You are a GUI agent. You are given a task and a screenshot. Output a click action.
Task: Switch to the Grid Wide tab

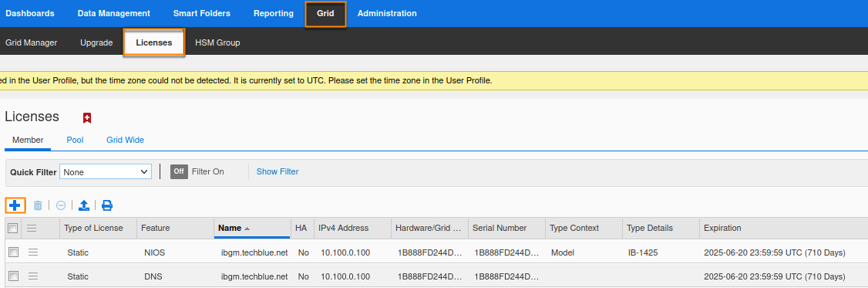(125, 140)
